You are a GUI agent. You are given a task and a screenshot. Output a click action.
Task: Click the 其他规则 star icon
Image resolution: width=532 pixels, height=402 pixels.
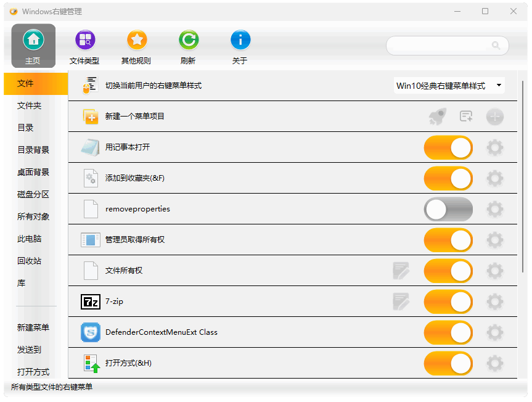(x=137, y=41)
